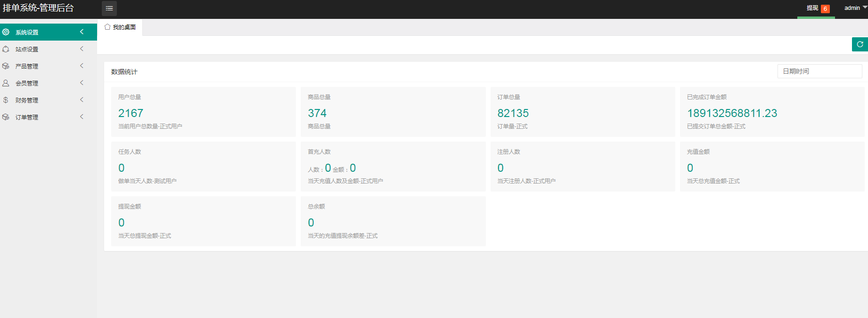
Task: Click 当天总提现金额-正式 caption
Action: pos(145,236)
